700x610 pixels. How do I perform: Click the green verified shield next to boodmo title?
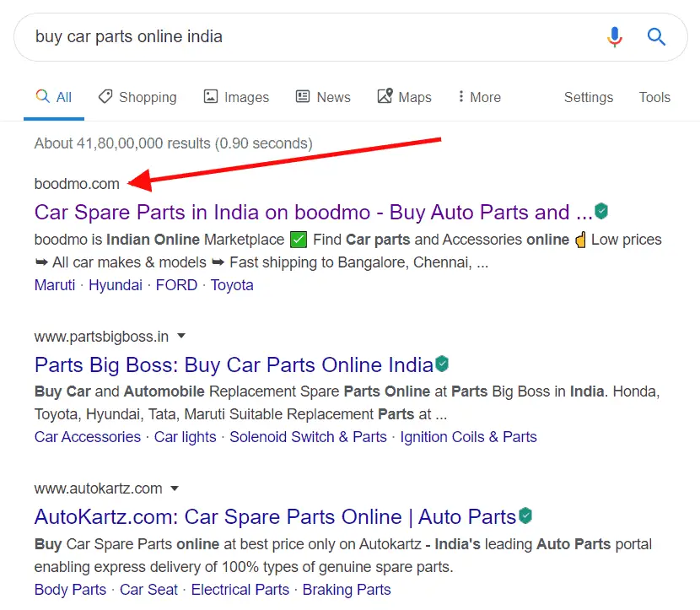pos(601,211)
